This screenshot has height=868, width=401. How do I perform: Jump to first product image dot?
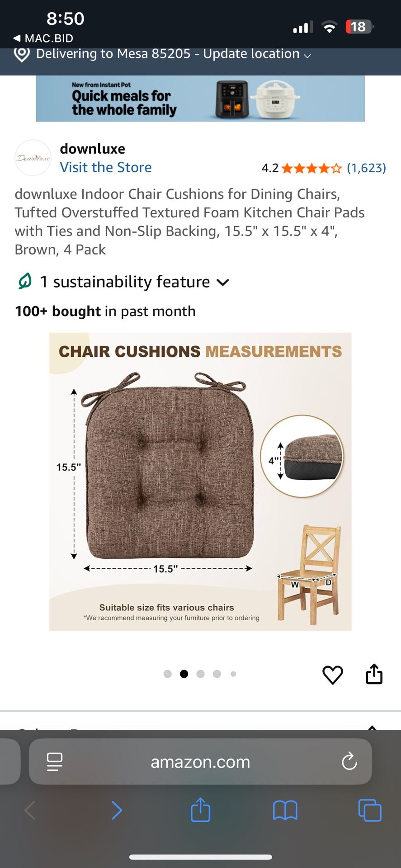pos(167,674)
